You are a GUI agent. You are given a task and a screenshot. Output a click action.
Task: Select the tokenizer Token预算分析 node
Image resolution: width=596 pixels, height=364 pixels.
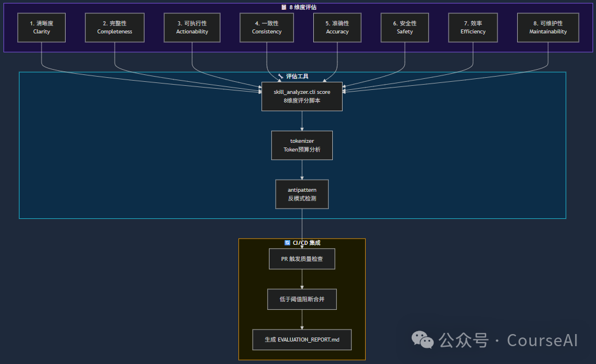302,145
